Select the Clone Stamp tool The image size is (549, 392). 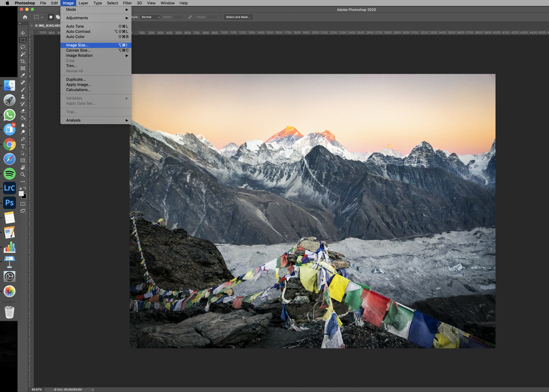coord(23,97)
